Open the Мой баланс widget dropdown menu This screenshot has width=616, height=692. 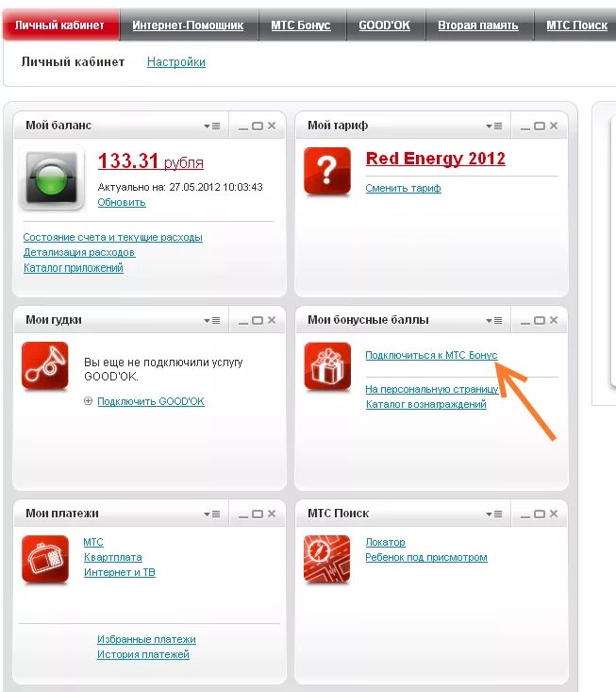tap(212, 127)
